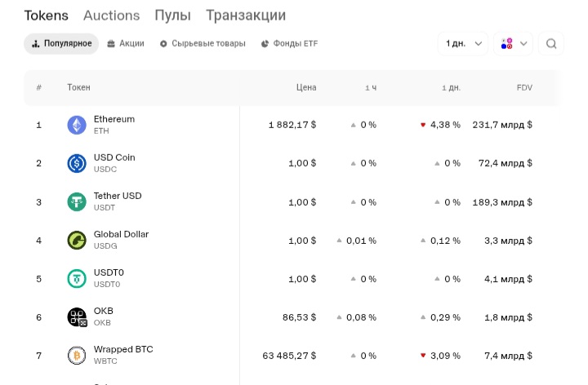Expand the network selector dropdown
The height and width of the screenshot is (385, 588).
(x=514, y=44)
